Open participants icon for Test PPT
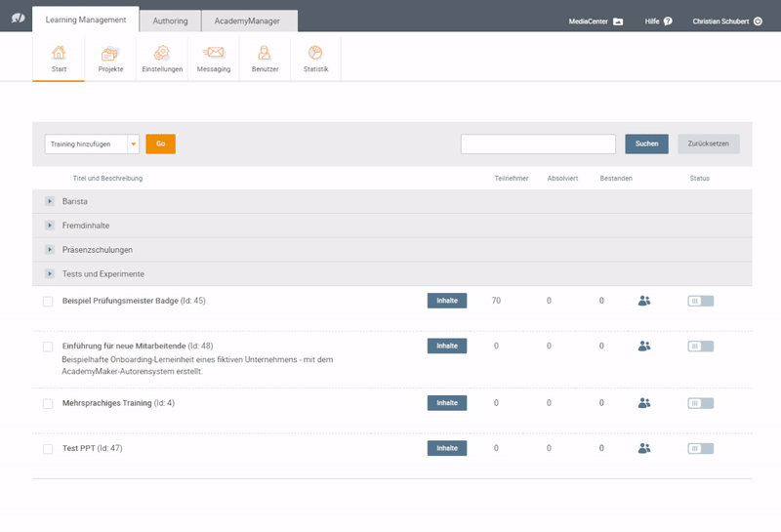The height and width of the screenshot is (532, 781). point(644,448)
